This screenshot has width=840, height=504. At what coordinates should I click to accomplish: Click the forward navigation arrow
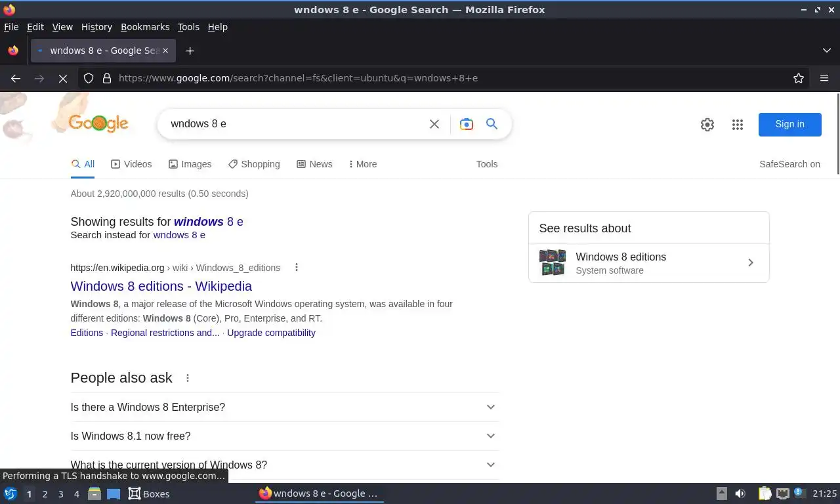pyautogui.click(x=39, y=78)
